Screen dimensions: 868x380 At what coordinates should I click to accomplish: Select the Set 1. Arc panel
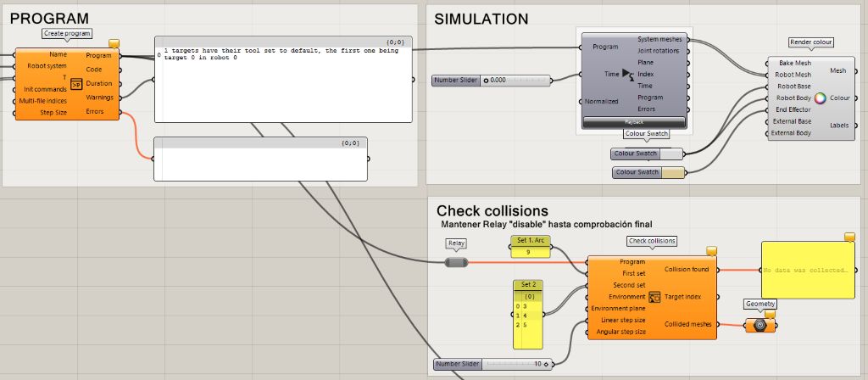pos(530,247)
